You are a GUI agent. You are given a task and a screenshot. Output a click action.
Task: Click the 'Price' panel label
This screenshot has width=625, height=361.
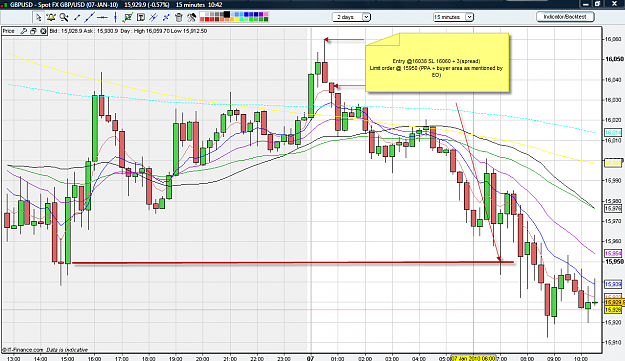click(8, 31)
